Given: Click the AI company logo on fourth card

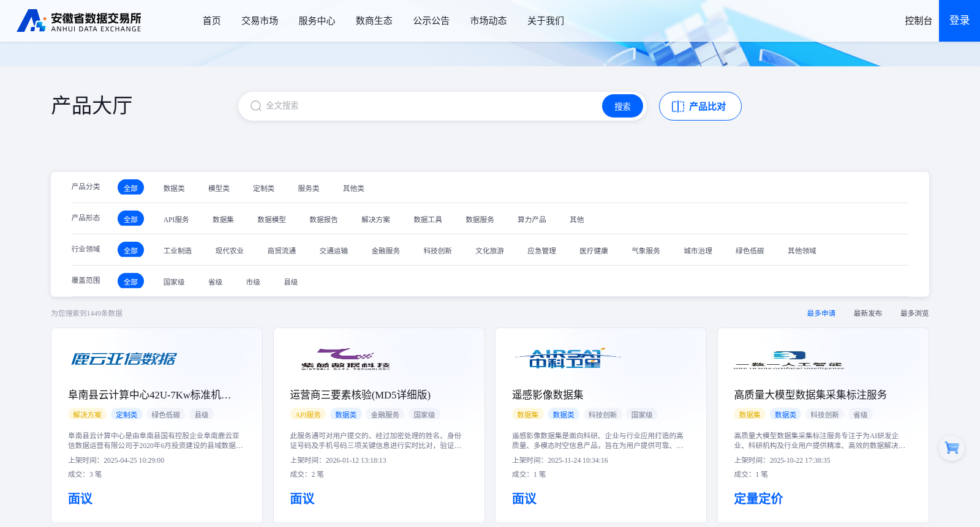Looking at the screenshot, I should [x=789, y=359].
